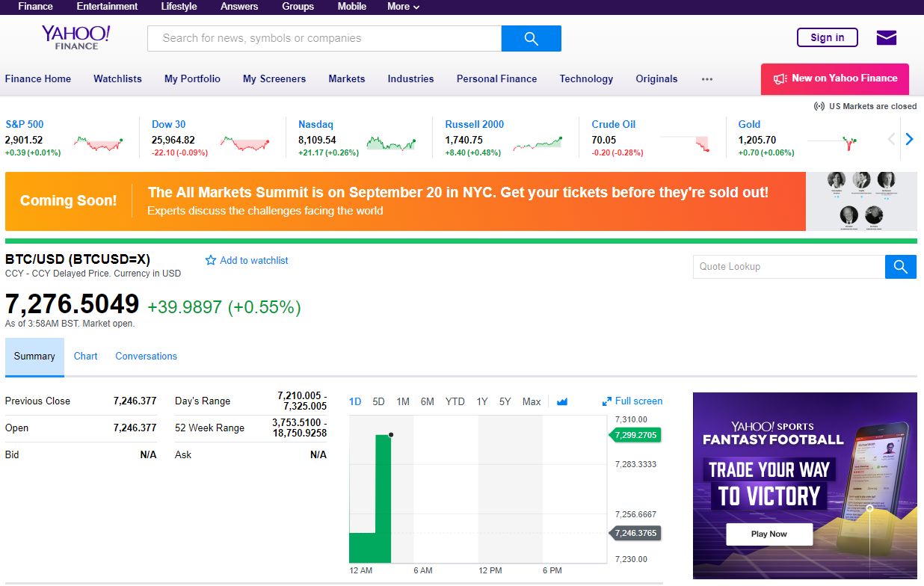Click the search magnifier icon
Screen dimensions: 924x586
pos(531,38)
